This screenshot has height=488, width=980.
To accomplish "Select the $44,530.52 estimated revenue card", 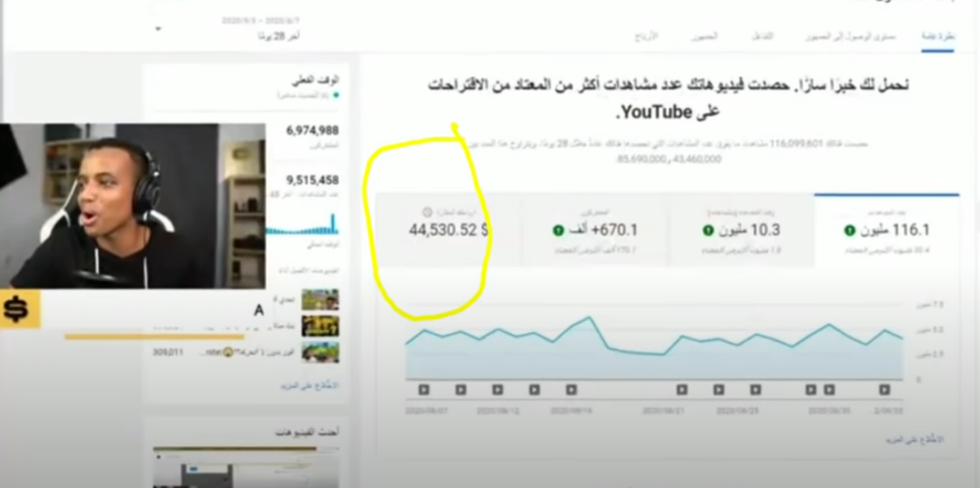I will coord(449,231).
